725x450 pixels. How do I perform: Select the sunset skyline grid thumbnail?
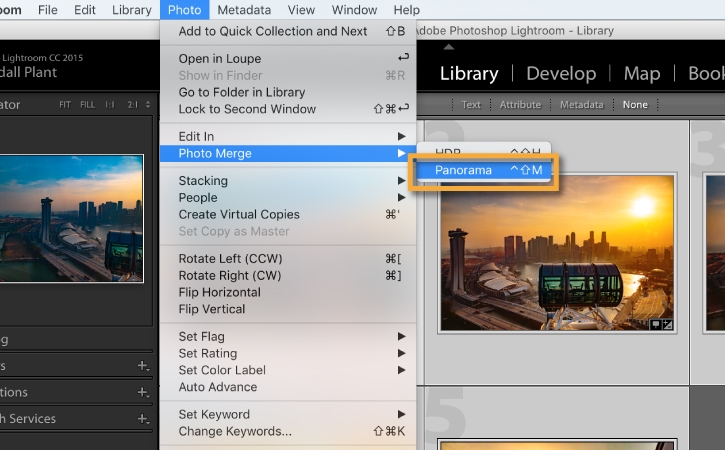click(557, 253)
